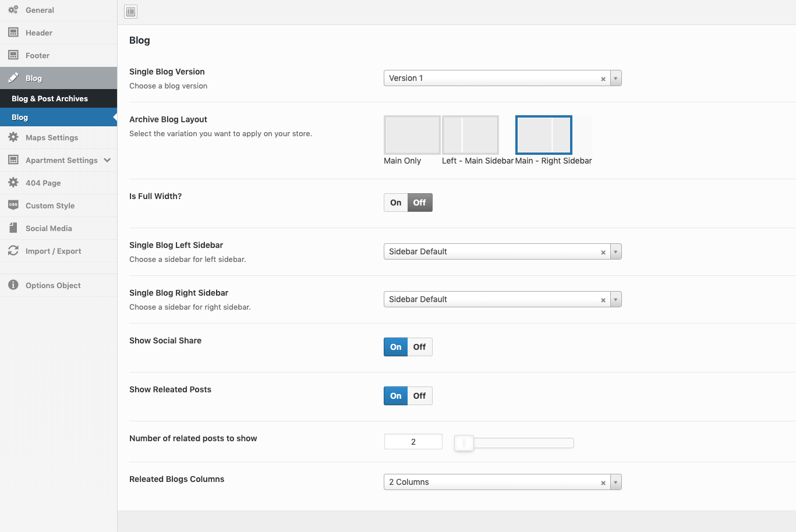Screen dimensions: 796x532
Task: Open Custom Style CSS icon
Action: [13, 205]
